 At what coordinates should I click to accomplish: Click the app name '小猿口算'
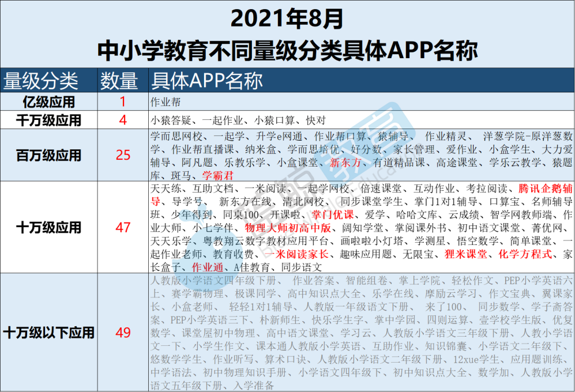point(275,120)
